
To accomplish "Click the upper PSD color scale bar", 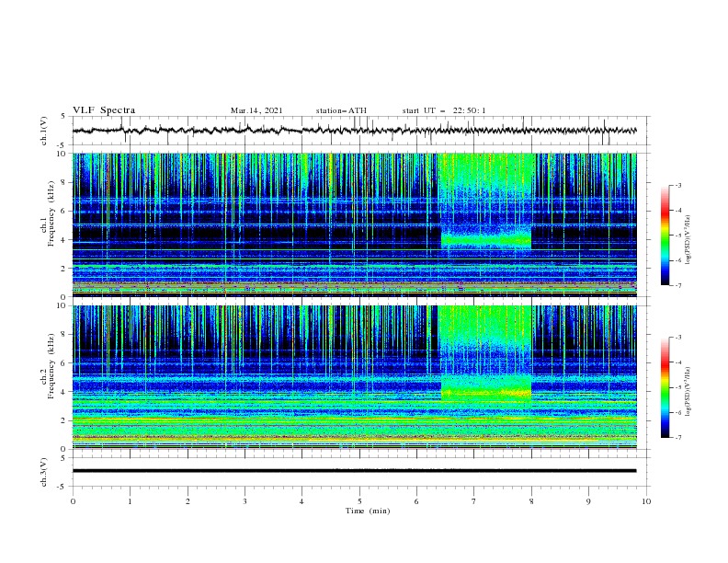I will [x=665, y=235].
